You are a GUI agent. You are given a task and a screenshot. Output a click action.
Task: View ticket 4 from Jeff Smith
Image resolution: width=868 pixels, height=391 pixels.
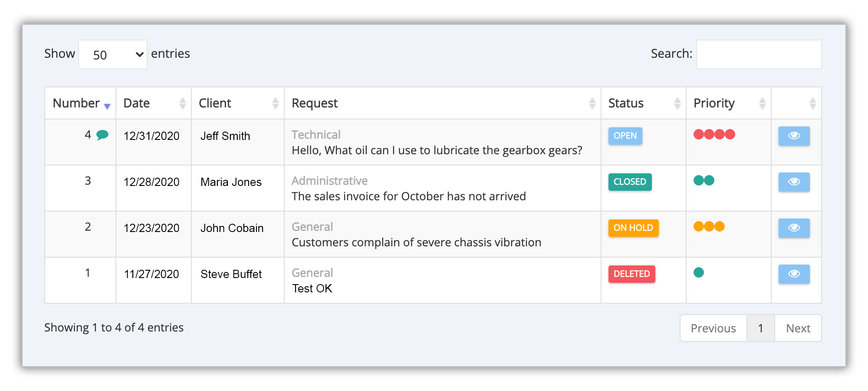click(794, 136)
